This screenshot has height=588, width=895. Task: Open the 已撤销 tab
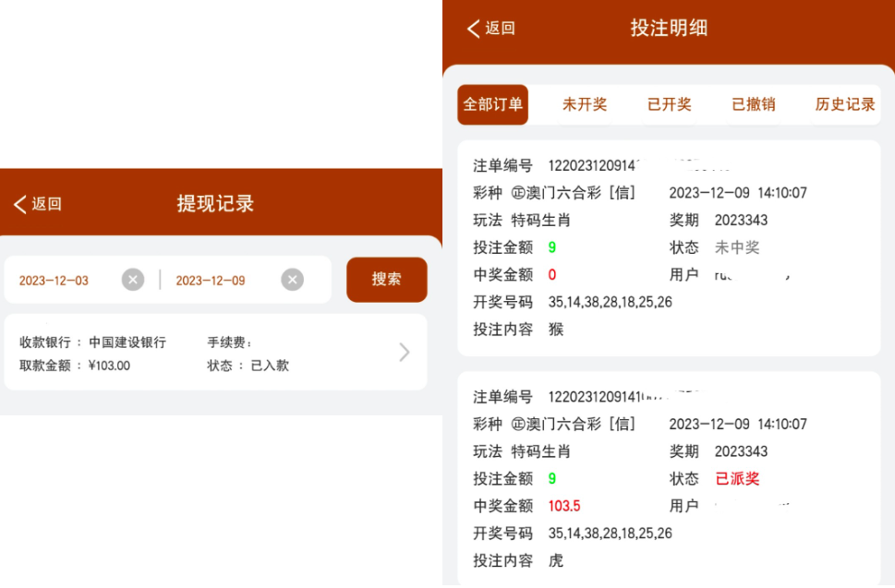tap(754, 104)
